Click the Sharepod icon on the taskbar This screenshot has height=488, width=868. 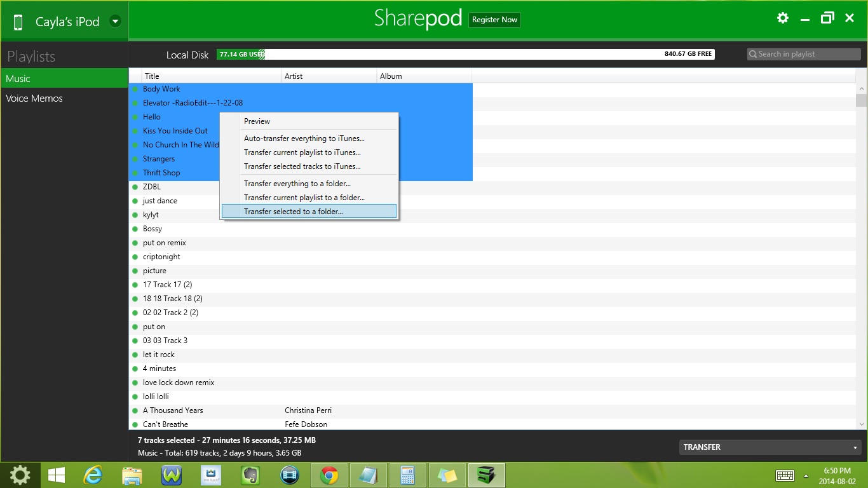[487, 475]
